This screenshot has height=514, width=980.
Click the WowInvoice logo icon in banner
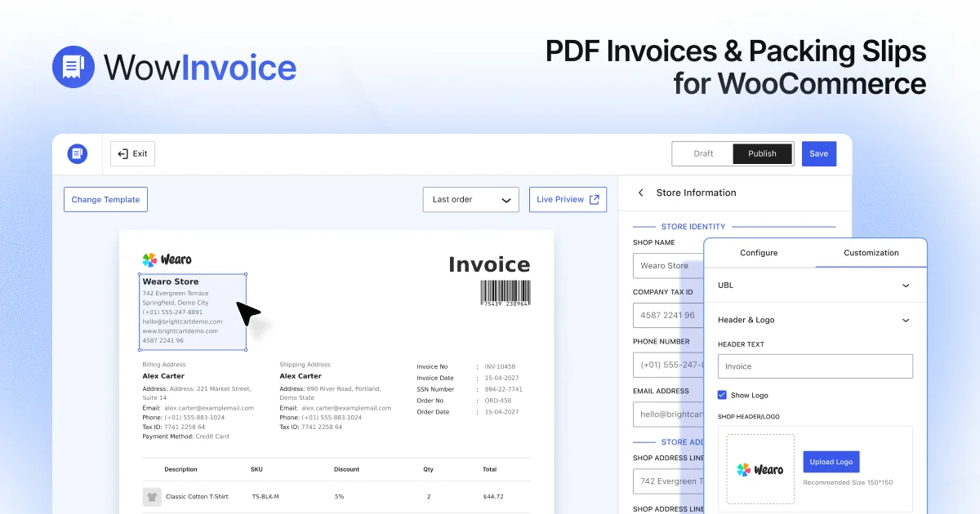click(x=74, y=67)
